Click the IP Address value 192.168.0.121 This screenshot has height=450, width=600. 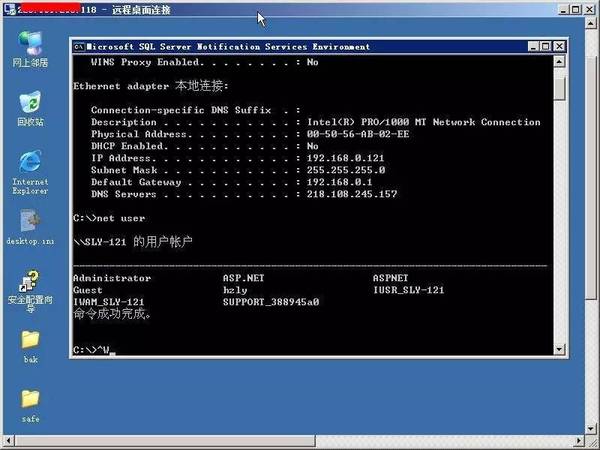[x=345, y=158]
